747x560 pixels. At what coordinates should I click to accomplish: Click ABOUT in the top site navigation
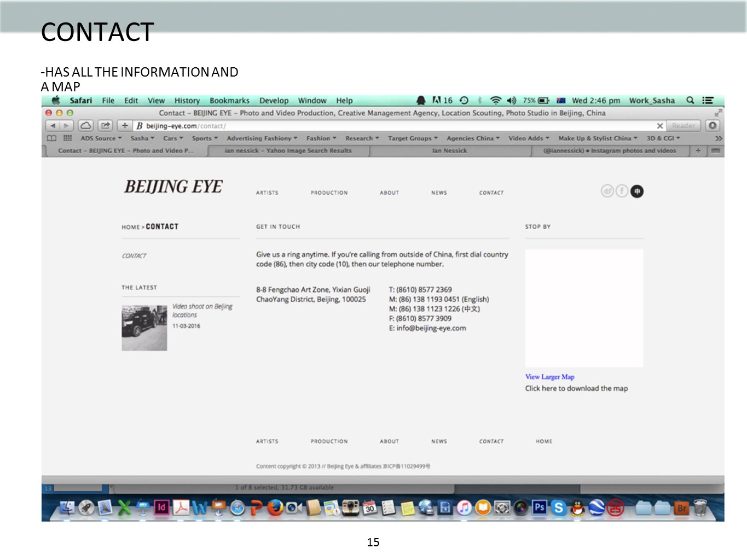pos(390,192)
